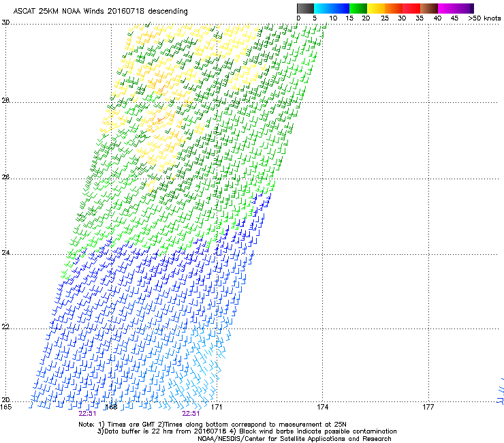Click the legend scale value '10'
The image size is (504, 443).
[x=333, y=18]
